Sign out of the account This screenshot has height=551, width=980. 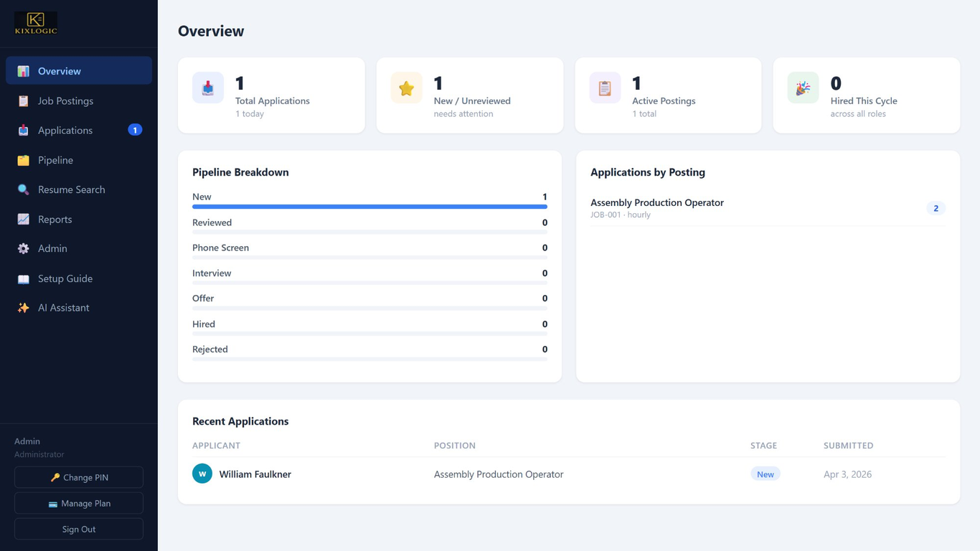(79, 529)
